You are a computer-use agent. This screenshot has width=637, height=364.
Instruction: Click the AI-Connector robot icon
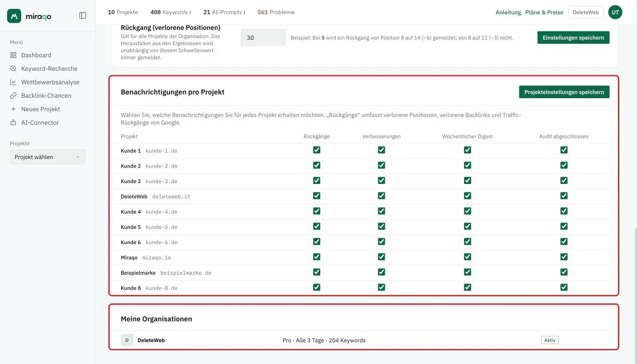(13, 123)
